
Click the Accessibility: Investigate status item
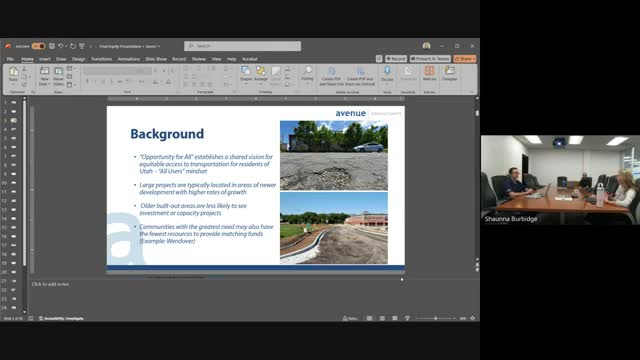coord(61,318)
